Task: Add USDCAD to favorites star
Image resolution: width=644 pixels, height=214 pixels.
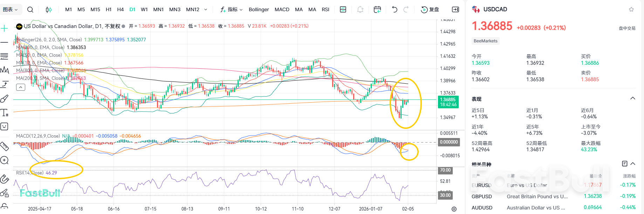Action: 631,9
